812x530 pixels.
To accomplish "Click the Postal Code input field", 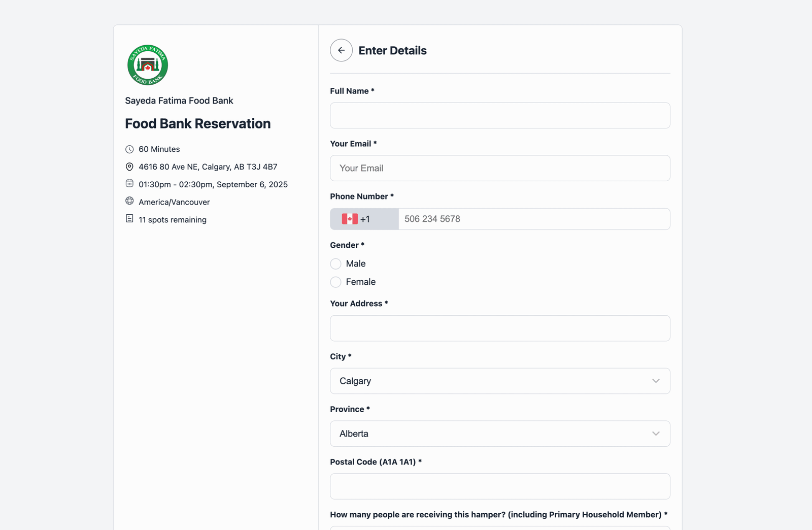I will [x=500, y=486].
